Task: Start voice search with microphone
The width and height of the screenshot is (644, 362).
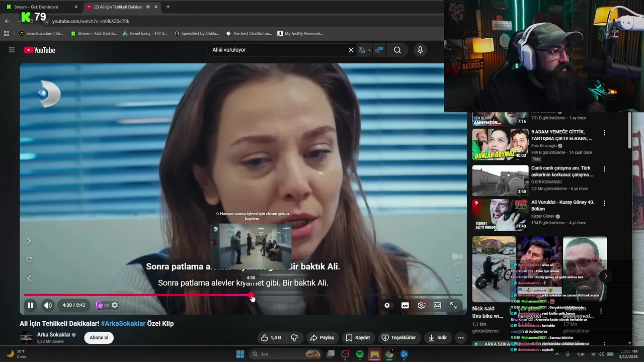Action: [x=420, y=50]
